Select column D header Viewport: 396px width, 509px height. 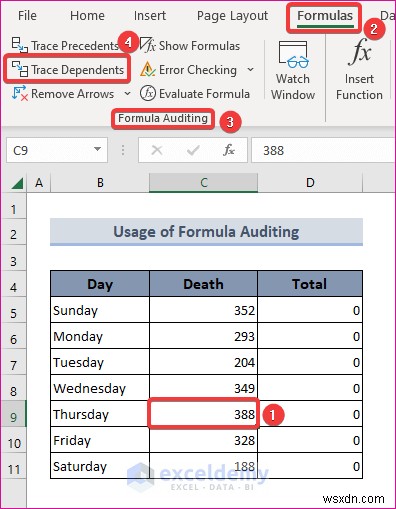pyautogui.click(x=310, y=183)
